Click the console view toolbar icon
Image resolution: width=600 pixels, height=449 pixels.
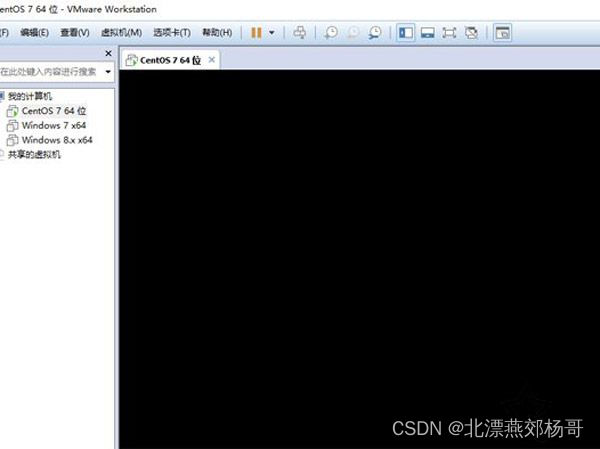502,33
